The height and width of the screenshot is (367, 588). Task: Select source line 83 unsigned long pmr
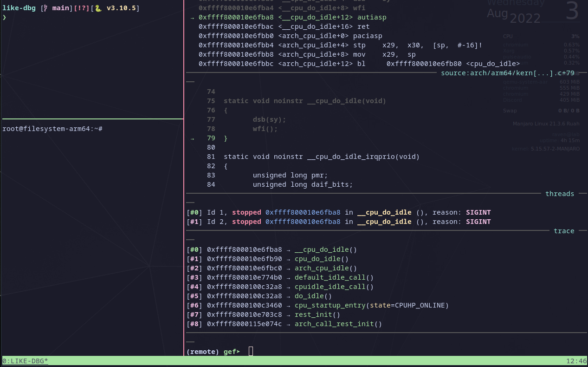click(x=267, y=175)
